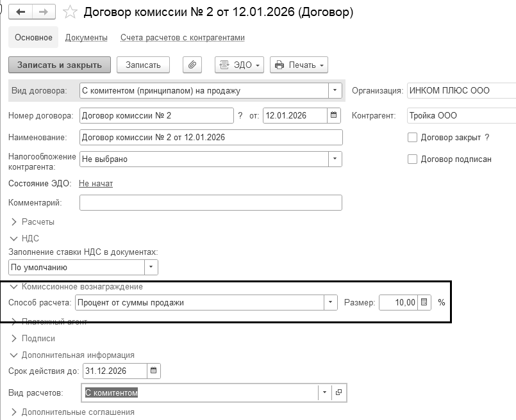Collapse the НДС section

click(x=25, y=238)
